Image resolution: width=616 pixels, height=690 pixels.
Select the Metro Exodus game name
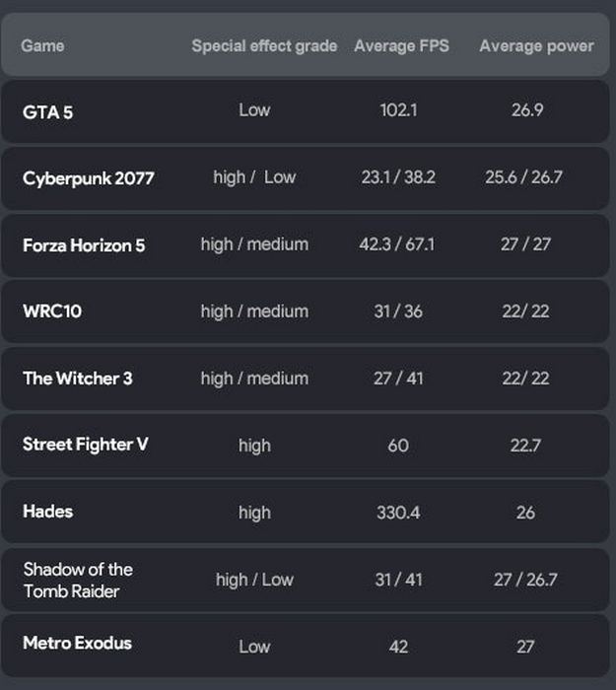[x=77, y=644]
